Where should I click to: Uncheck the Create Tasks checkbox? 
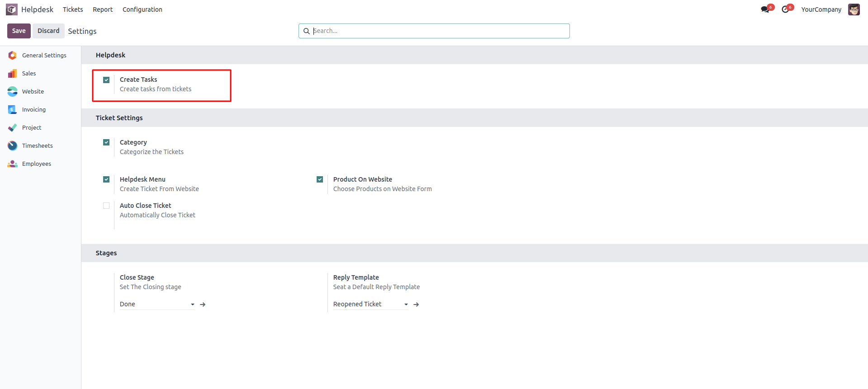(x=106, y=80)
